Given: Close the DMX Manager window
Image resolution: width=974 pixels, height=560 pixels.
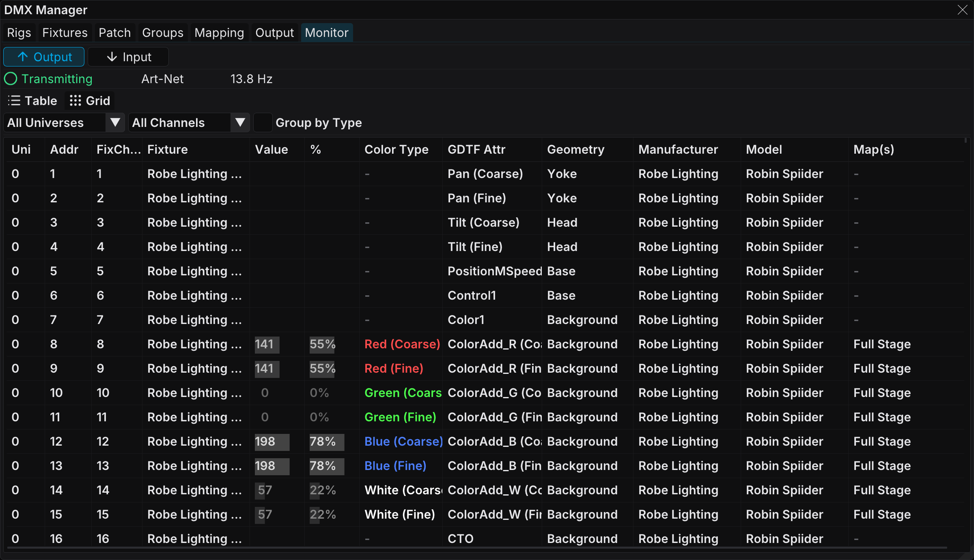Looking at the screenshot, I should (x=962, y=10).
